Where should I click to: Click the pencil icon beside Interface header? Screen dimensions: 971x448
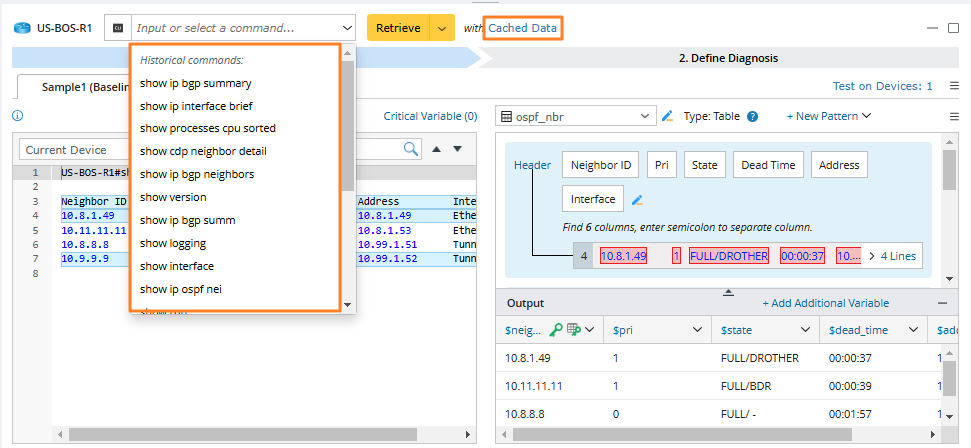click(637, 200)
